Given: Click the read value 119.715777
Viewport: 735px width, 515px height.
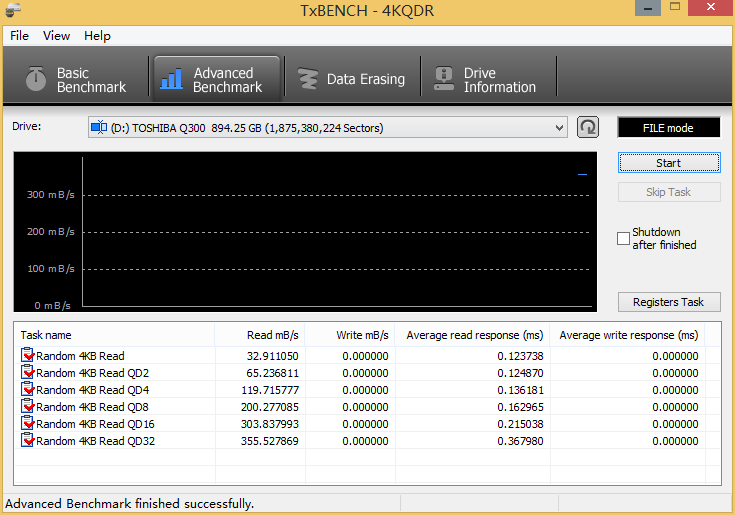Looking at the screenshot, I should pos(270,390).
